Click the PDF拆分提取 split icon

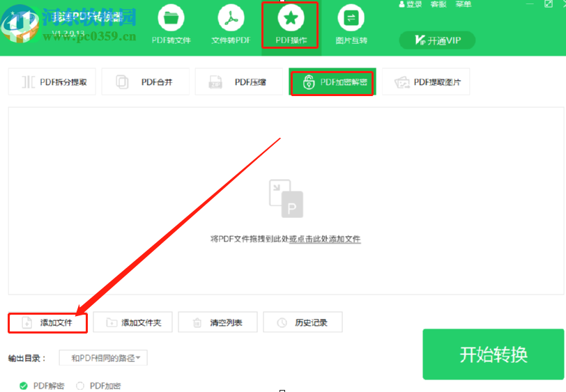(x=28, y=82)
